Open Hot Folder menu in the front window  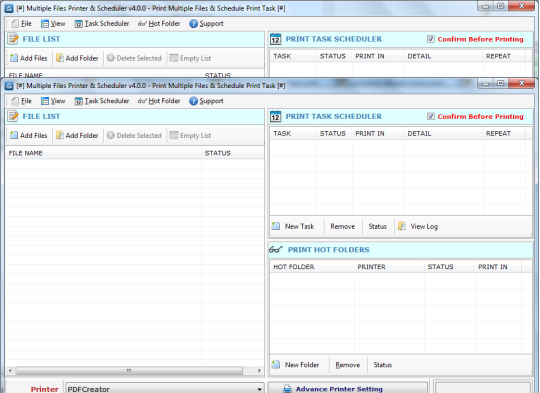(x=159, y=101)
